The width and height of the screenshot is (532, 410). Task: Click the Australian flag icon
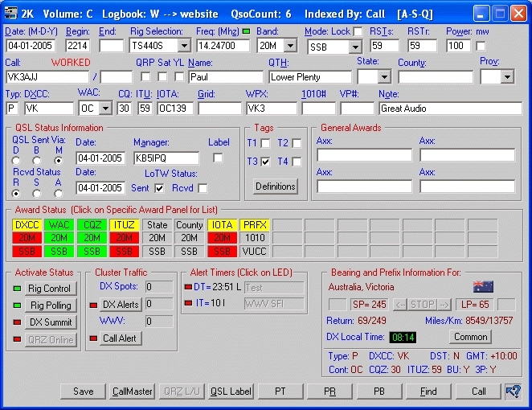(x=483, y=287)
